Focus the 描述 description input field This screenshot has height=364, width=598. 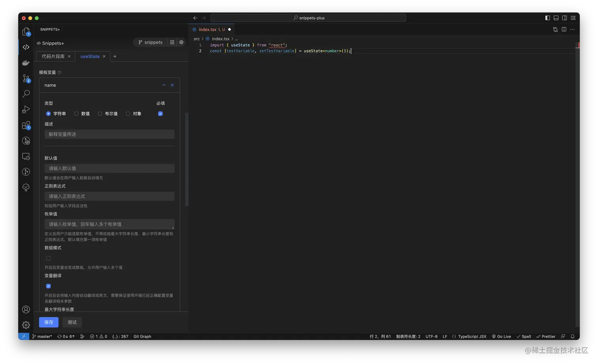coord(110,134)
